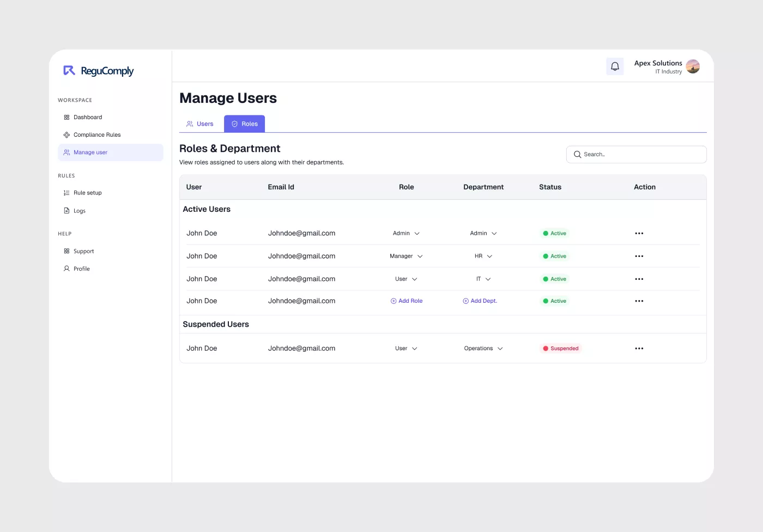The height and width of the screenshot is (532, 763).
Task: Click the Active Users section heading
Action: pyautogui.click(x=207, y=209)
